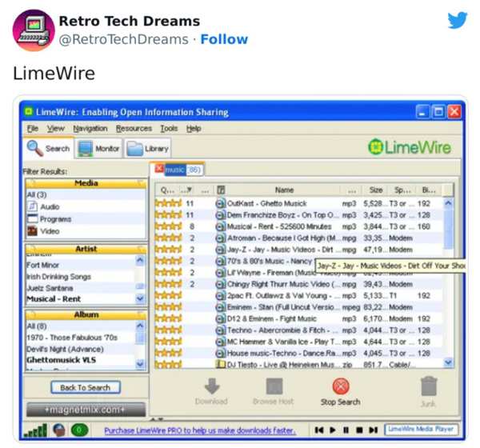Screen dimensions: 480x448
Task: Select Eminem - Stan (Full Uncut Version) result
Action: tap(299, 307)
